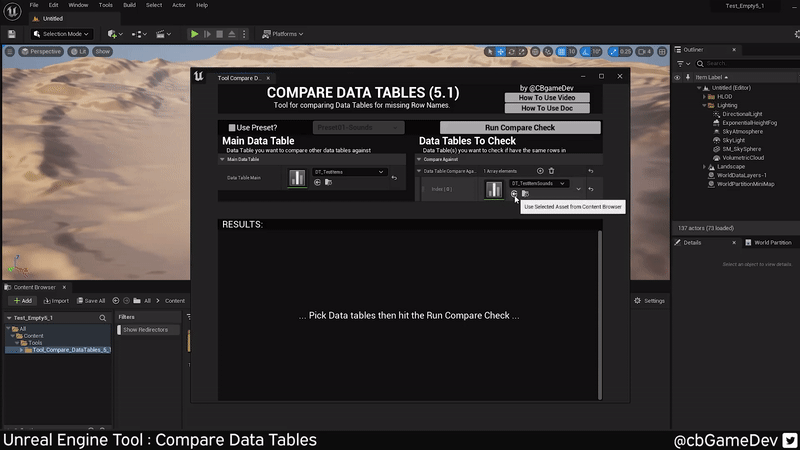Open the Twitter icon beside @cbGameDev

coord(789,440)
